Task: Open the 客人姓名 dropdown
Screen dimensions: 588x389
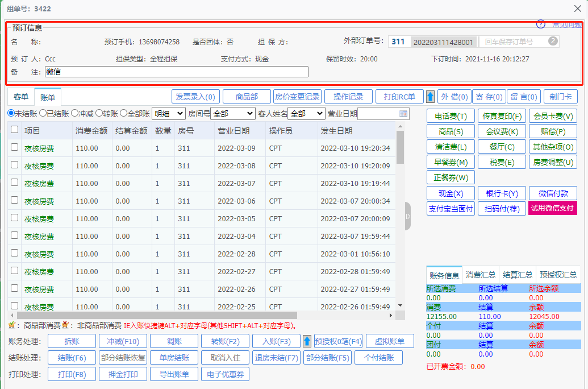Action: (x=306, y=113)
